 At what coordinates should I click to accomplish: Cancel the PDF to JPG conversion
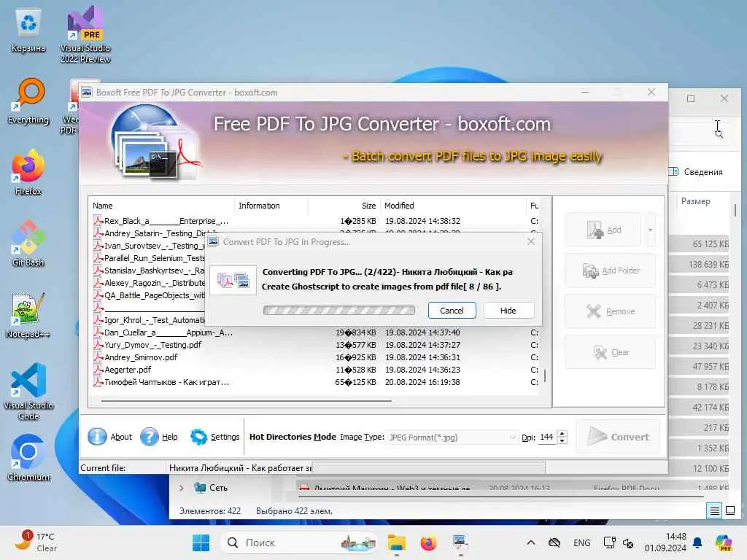pos(452,311)
